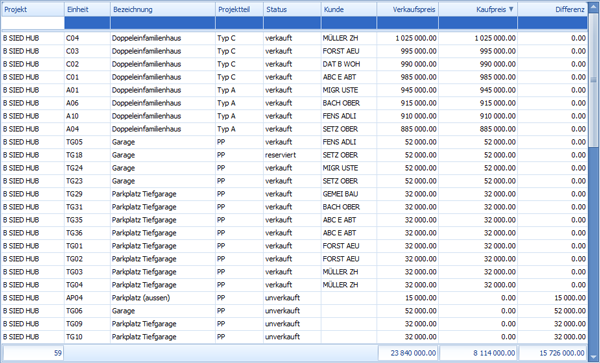
Task: Select unit A06 cell
Action: tap(87, 103)
